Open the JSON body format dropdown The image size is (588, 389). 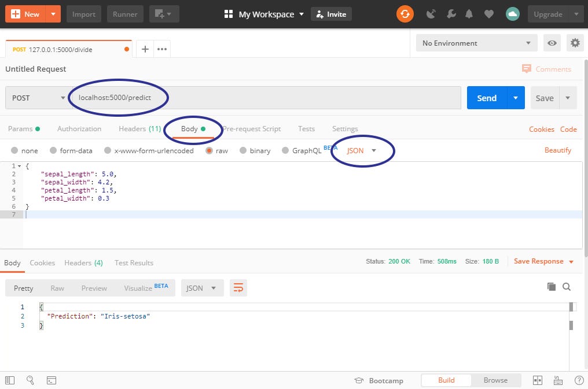point(362,151)
